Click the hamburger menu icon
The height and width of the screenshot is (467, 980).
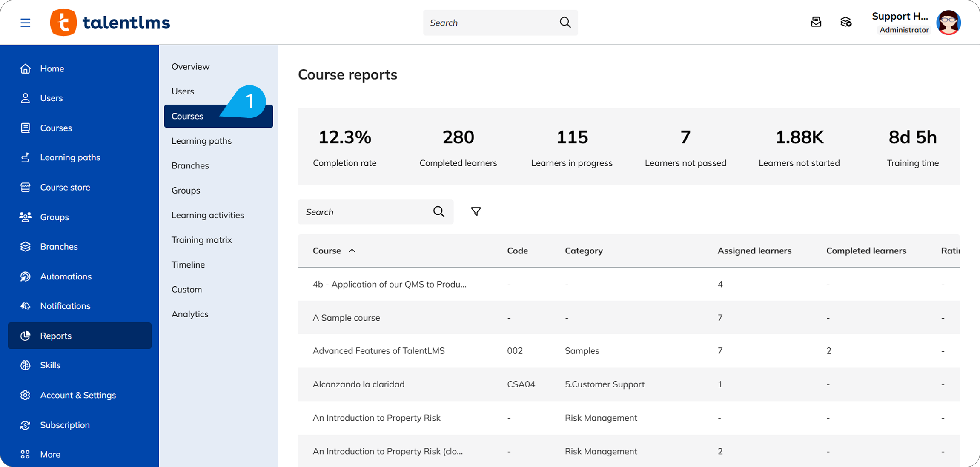(x=25, y=23)
